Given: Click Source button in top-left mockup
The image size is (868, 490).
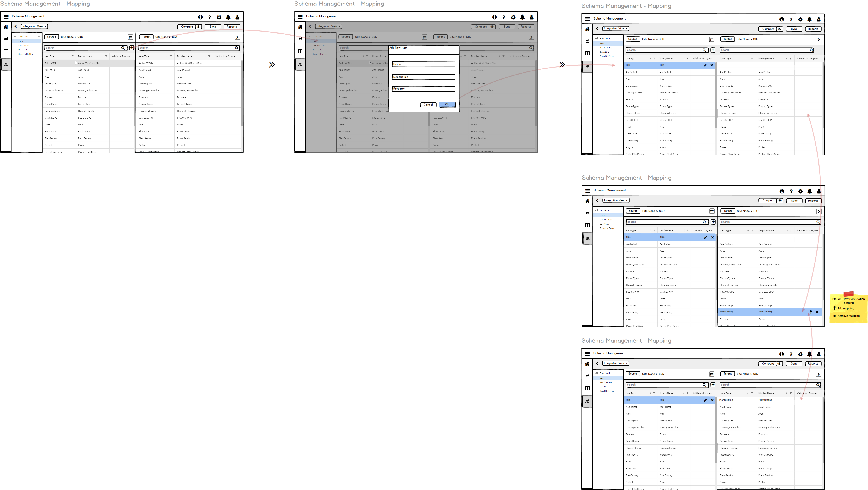Looking at the screenshot, I should tap(52, 37).
